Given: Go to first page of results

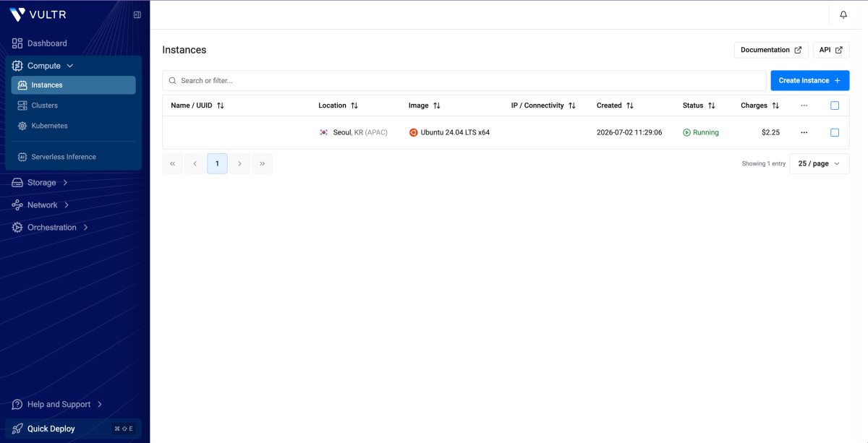Looking at the screenshot, I should click(172, 164).
